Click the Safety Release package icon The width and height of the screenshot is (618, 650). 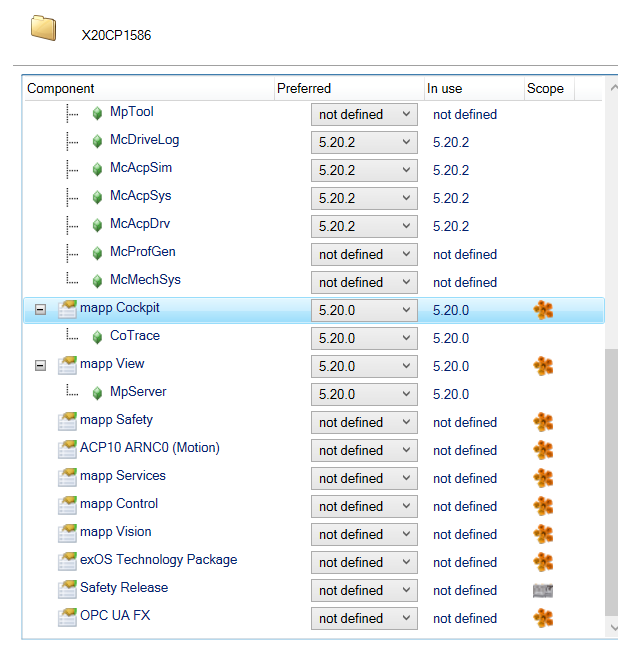pos(67,589)
